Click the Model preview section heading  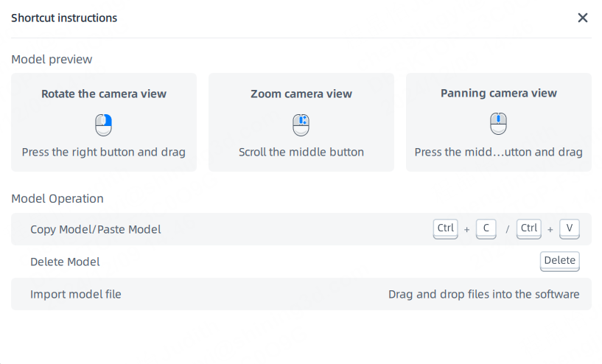[x=52, y=59]
